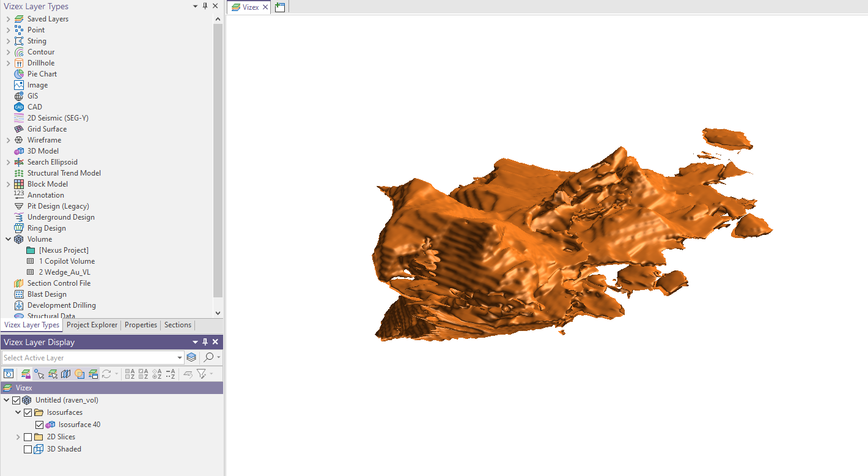Click the stacked layers icon beside Select Active Layer
Viewport: 868px width, 476px height.
pos(191,358)
